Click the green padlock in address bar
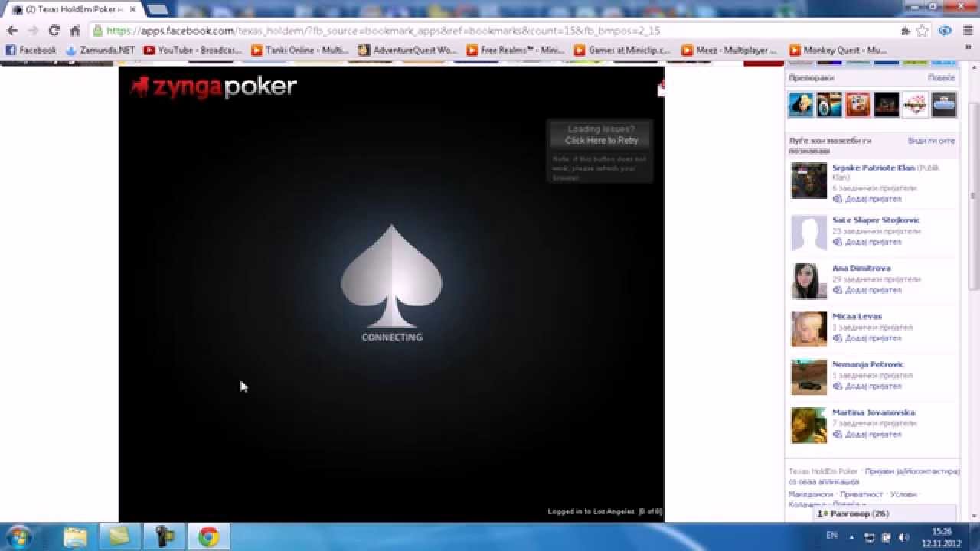 click(98, 31)
